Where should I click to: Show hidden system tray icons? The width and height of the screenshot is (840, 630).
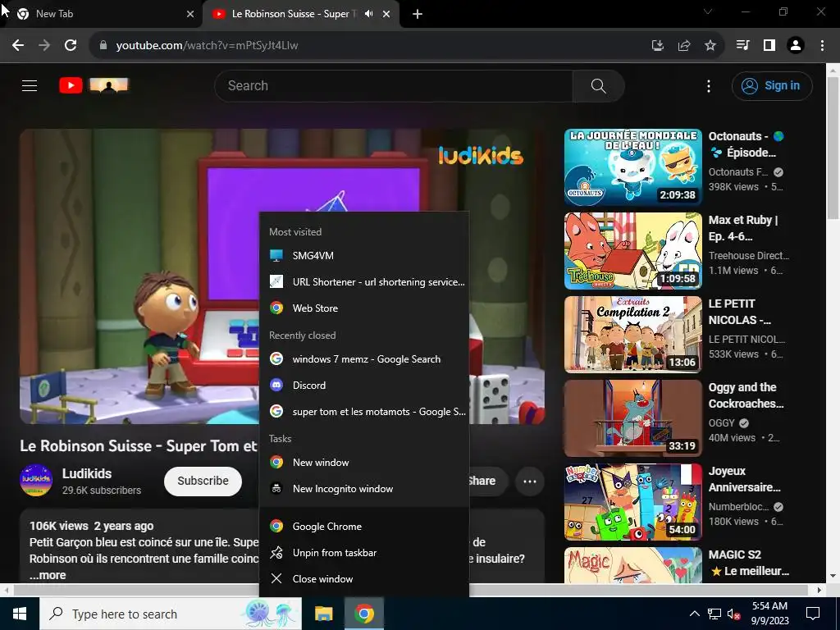coord(694,614)
